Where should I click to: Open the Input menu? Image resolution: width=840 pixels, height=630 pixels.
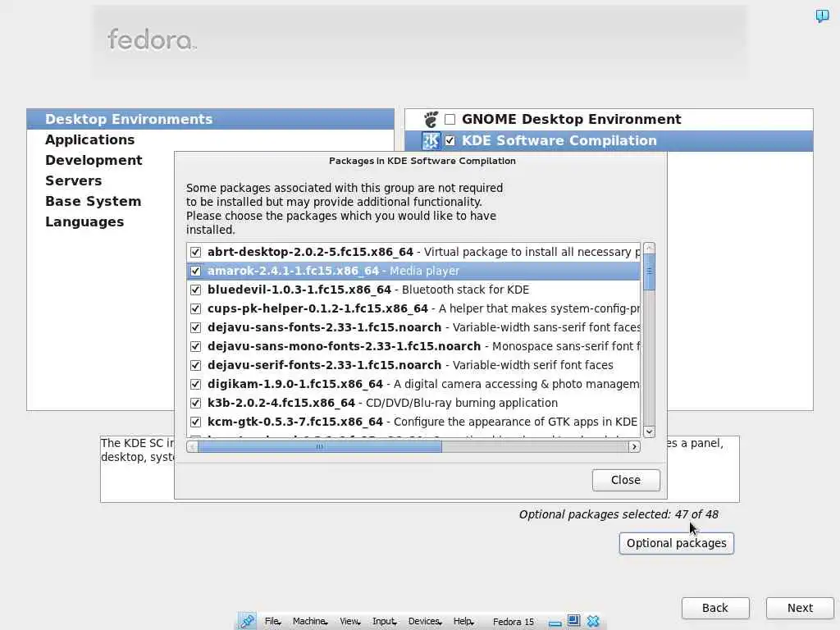click(x=384, y=621)
